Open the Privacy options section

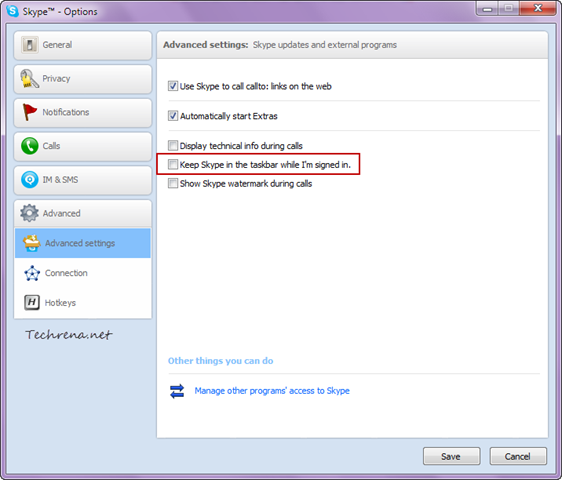pyautogui.click(x=82, y=79)
